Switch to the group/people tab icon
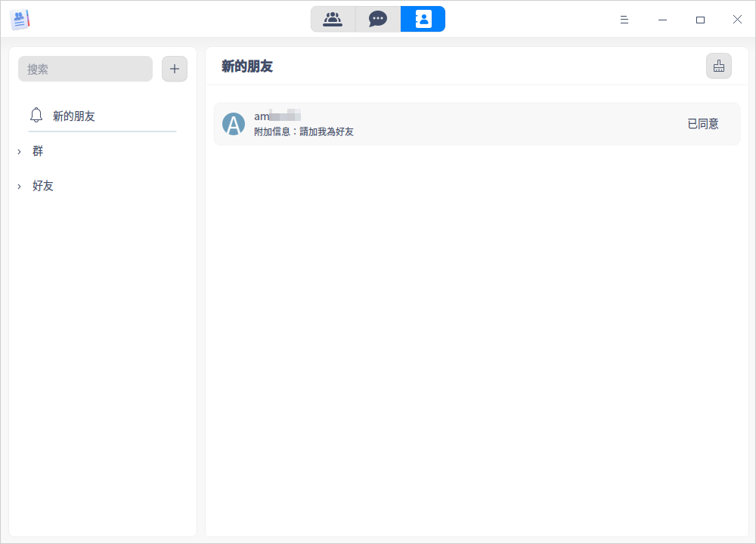 point(333,20)
